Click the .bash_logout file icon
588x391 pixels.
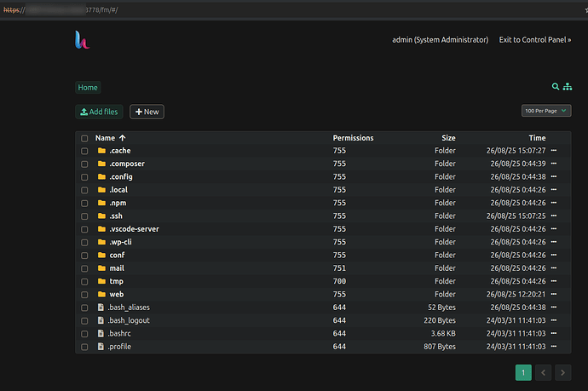point(101,320)
